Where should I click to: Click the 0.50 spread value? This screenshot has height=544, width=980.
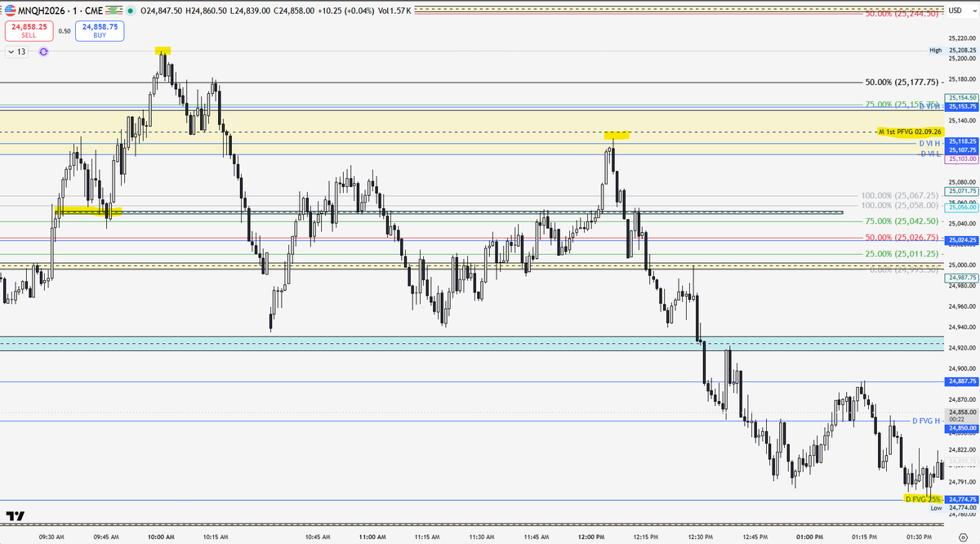(65, 31)
